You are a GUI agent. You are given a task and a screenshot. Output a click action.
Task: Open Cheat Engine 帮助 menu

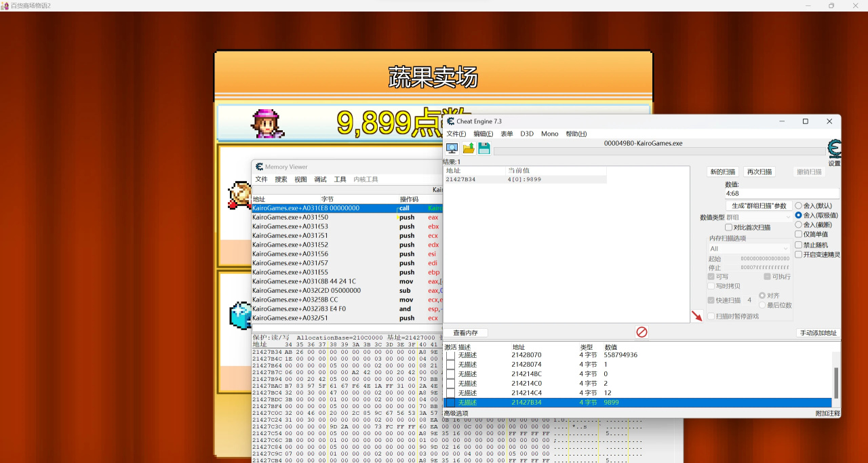576,134
